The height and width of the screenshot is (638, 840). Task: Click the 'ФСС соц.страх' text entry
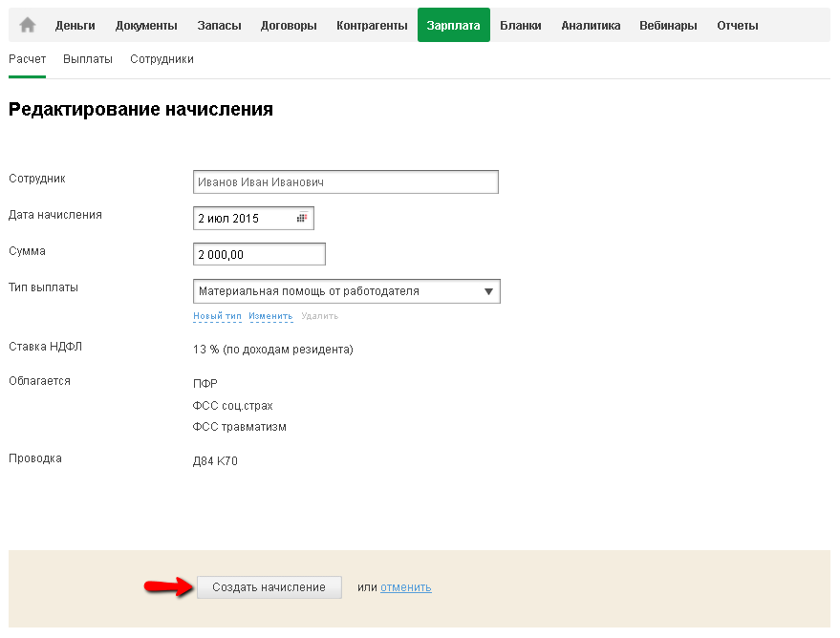[x=233, y=406]
